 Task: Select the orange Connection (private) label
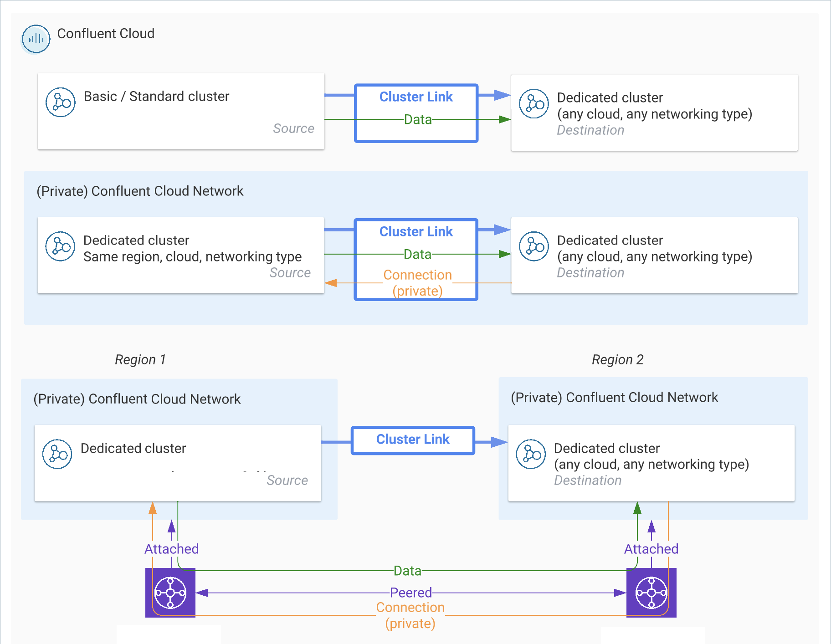pyautogui.click(x=417, y=282)
